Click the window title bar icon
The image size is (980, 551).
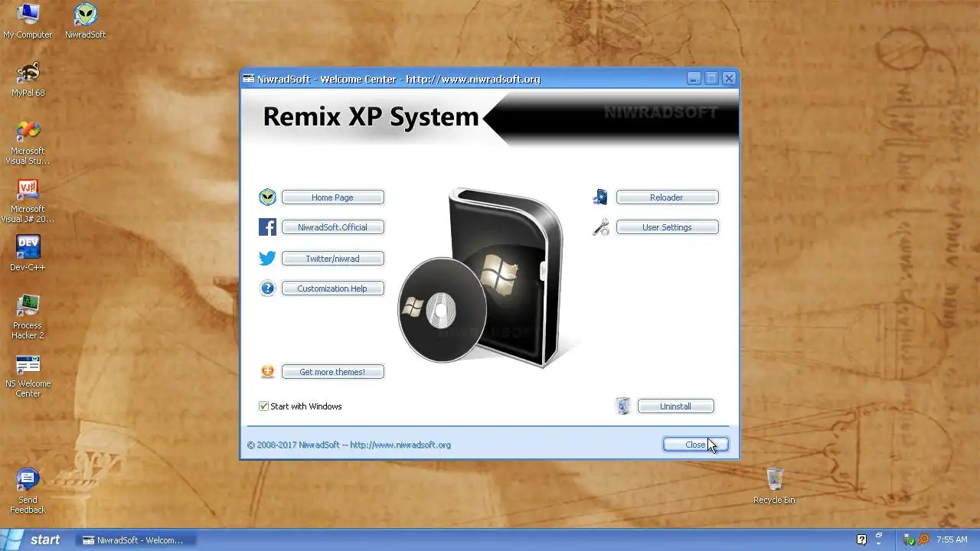[x=249, y=79]
